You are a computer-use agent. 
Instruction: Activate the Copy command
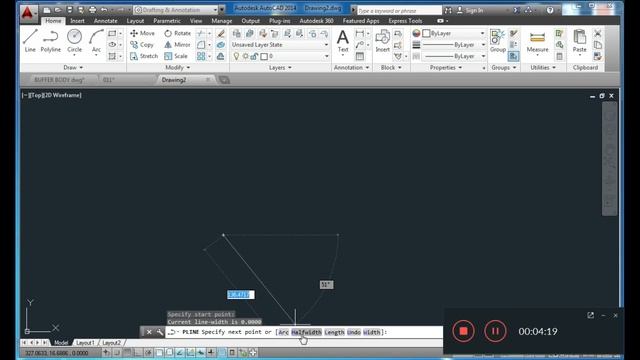click(142, 44)
